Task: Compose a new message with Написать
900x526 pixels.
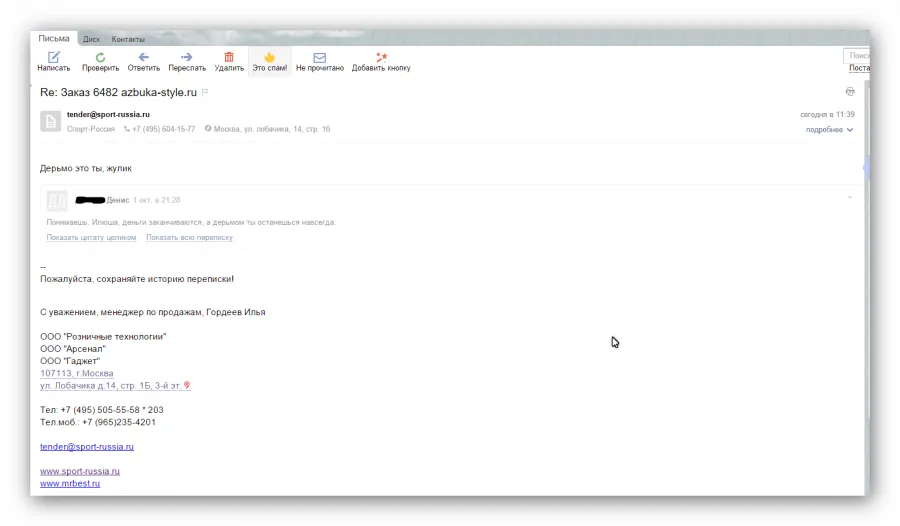Action: pyautogui.click(x=53, y=61)
